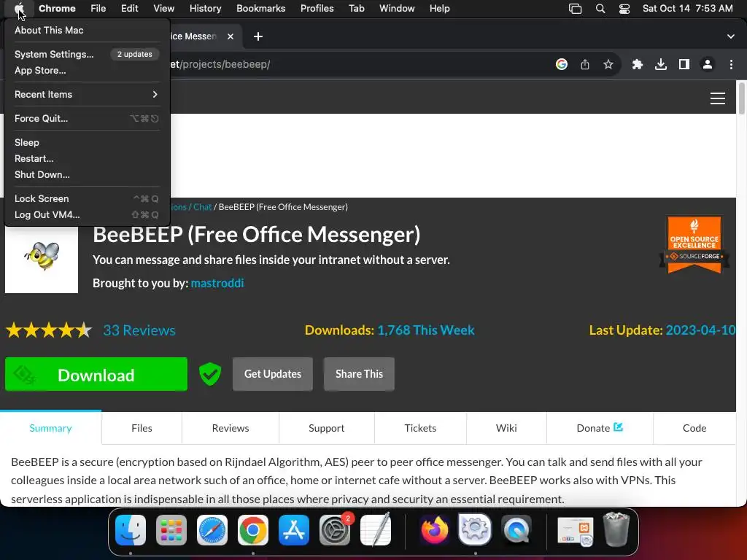
Task: Click the green security shield checkmark icon
Action: (210, 374)
